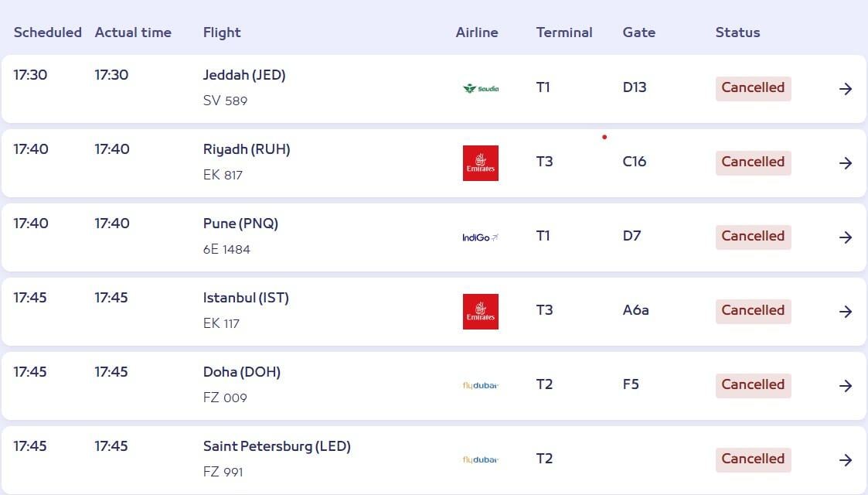
Task: Expand Doha flight details arrow
Action: (846, 386)
